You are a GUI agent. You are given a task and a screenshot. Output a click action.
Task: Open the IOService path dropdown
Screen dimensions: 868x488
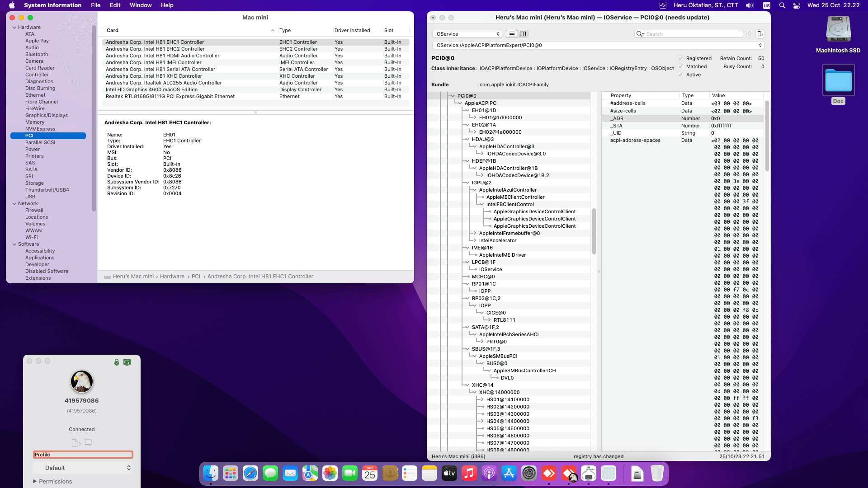[598, 45]
